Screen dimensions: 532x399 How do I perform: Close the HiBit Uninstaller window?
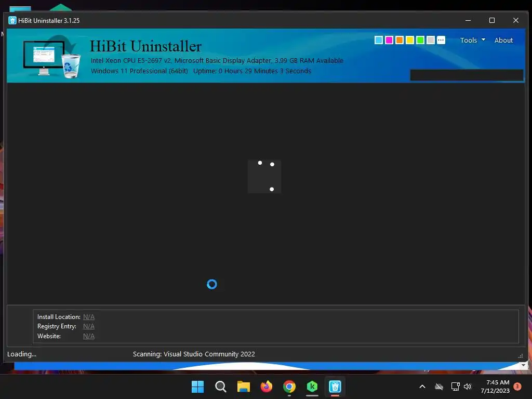(x=516, y=20)
